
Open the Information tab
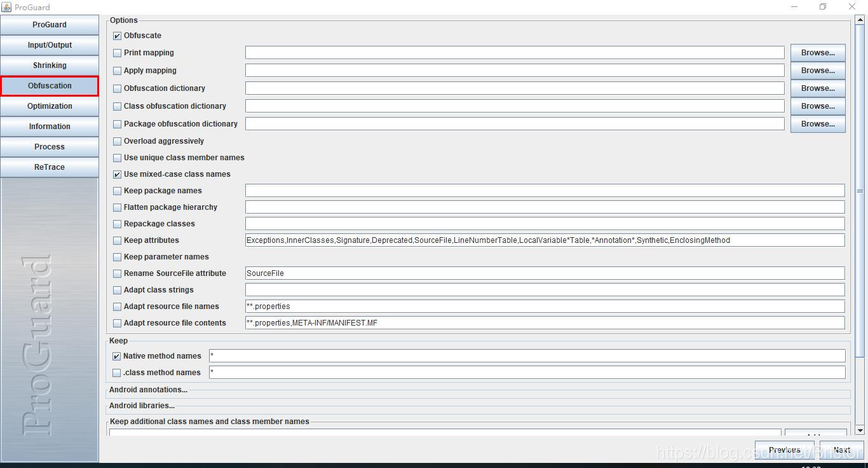tap(50, 127)
